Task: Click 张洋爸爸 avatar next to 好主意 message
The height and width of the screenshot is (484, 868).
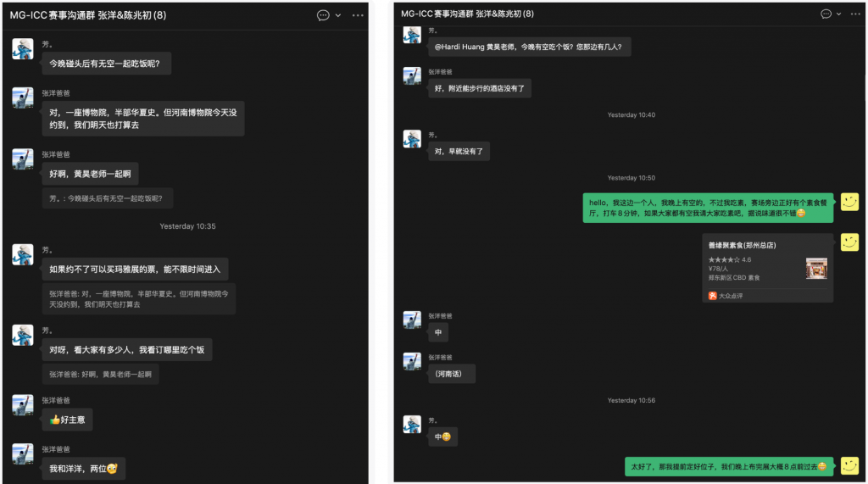Action: pyautogui.click(x=23, y=405)
